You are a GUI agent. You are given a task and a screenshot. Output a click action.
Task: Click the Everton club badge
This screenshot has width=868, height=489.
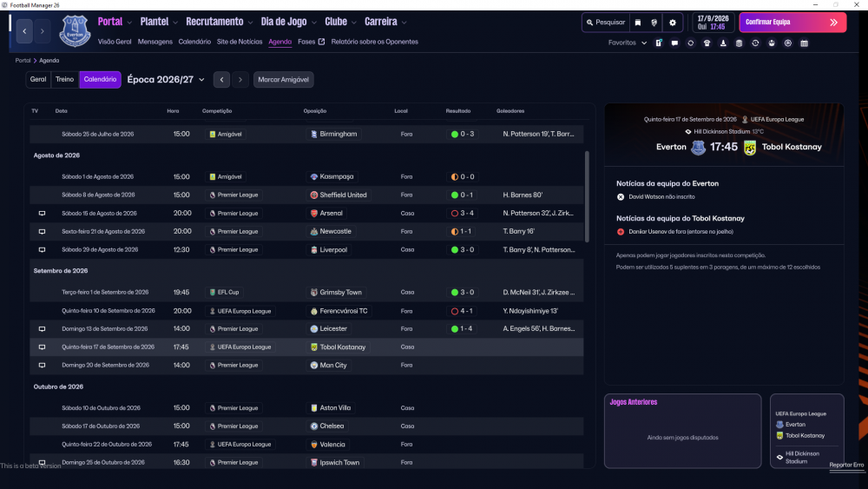tap(75, 31)
